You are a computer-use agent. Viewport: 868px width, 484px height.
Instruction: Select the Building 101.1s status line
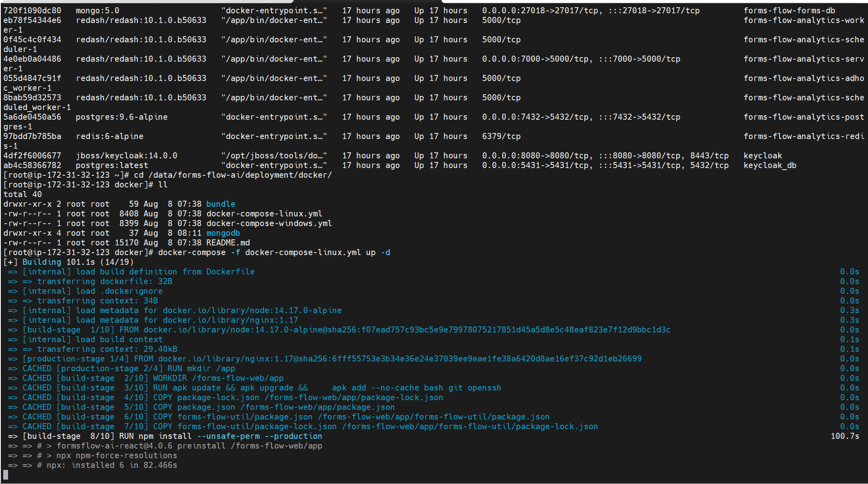[69, 262]
